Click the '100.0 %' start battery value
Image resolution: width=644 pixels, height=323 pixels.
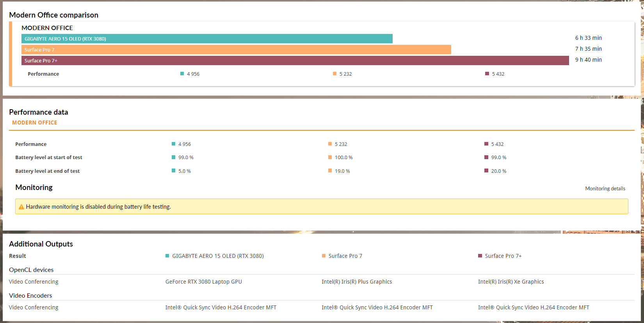(x=343, y=157)
